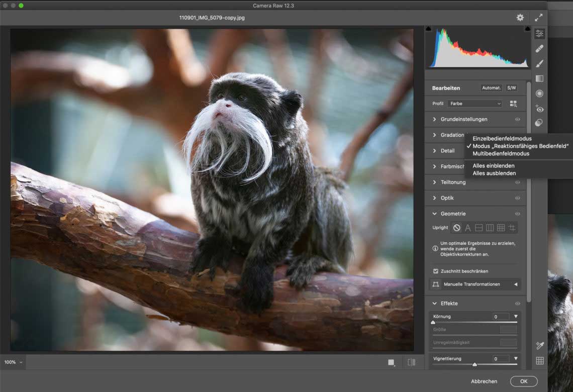Open the profile browser grid icon
The height and width of the screenshot is (392, 573).
click(513, 104)
